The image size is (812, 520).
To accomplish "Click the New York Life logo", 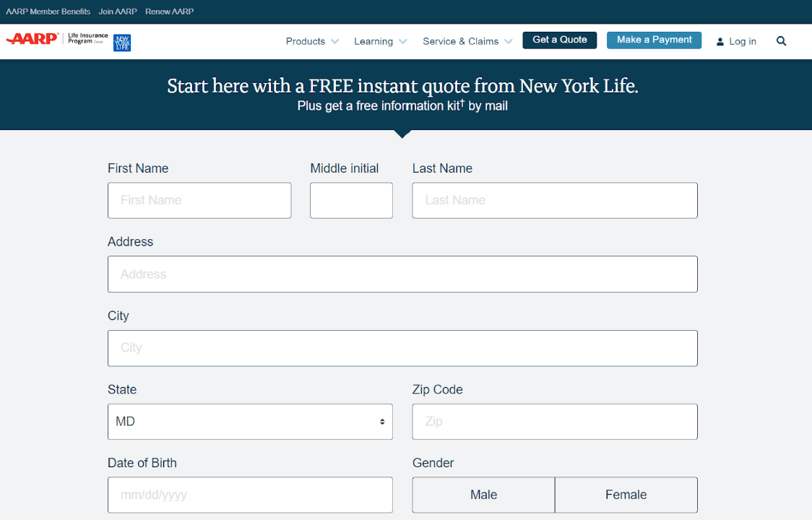I will pos(122,43).
